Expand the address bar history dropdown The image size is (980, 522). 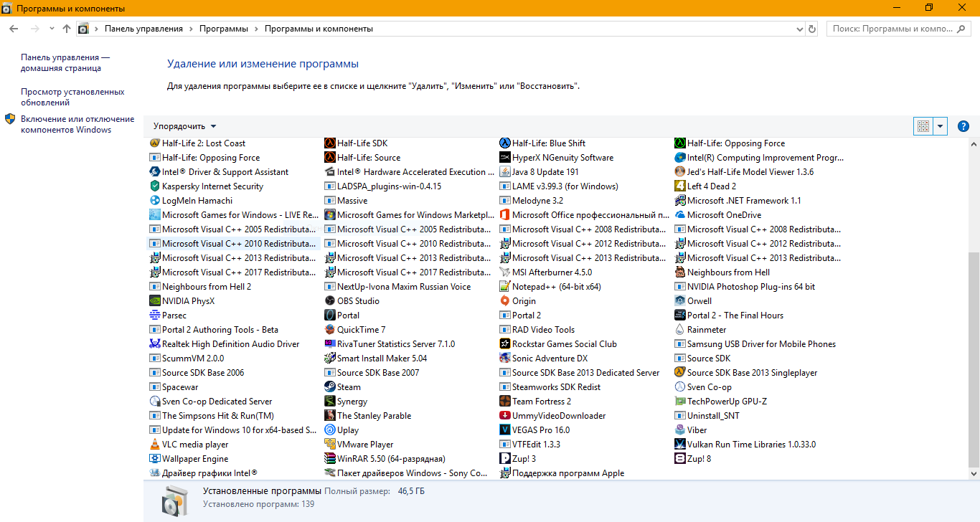pos(800,29)
